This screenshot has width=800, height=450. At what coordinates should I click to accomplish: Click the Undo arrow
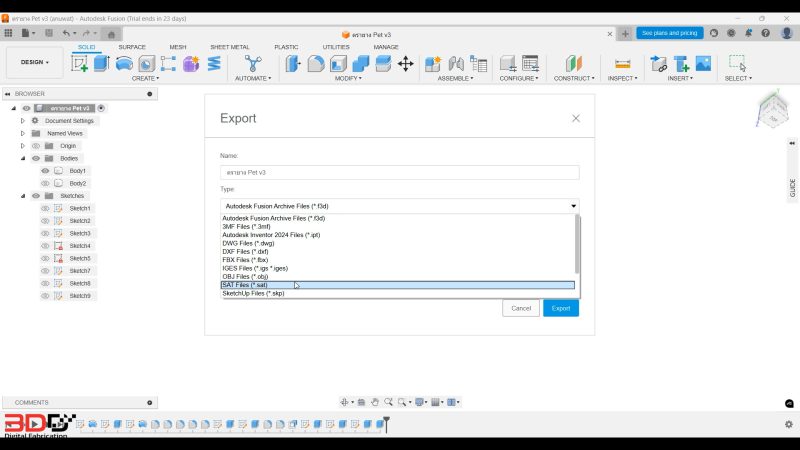click(66, 33)
